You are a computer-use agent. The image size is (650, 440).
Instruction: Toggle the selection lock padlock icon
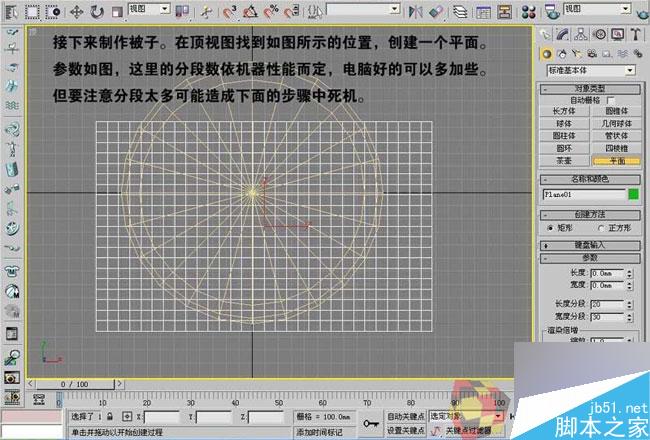[x=110, y=416]
